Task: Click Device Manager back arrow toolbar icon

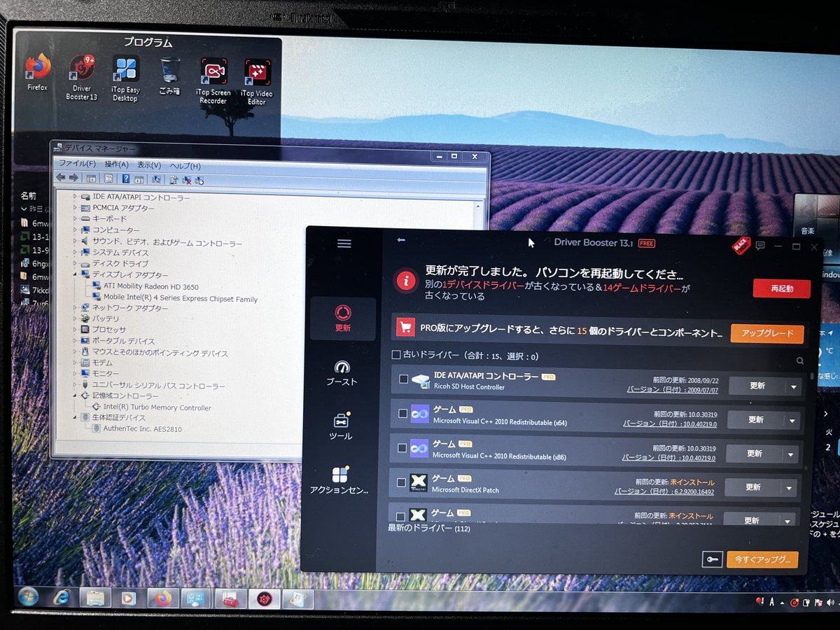Action: 61,178
